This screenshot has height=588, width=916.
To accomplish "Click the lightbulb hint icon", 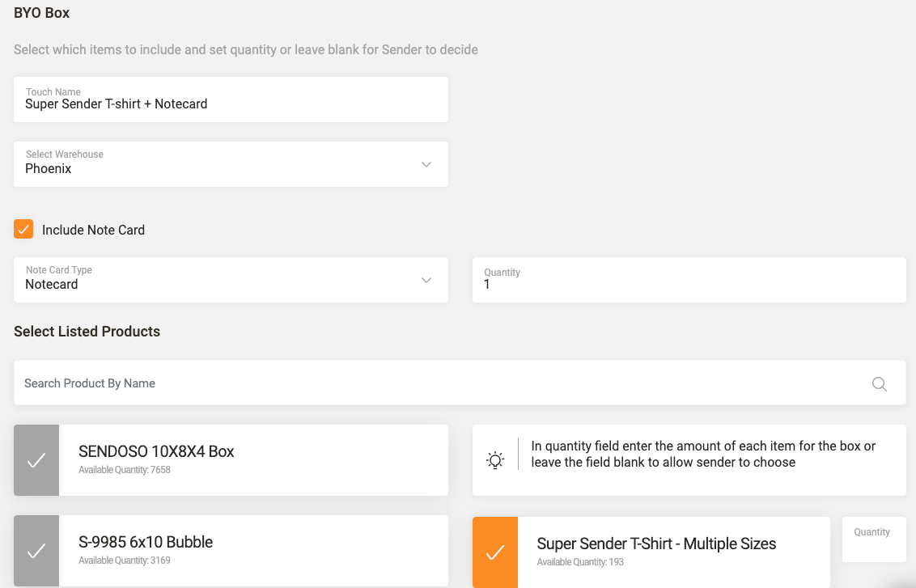I will pyautogui.click(x=495, y=460).
